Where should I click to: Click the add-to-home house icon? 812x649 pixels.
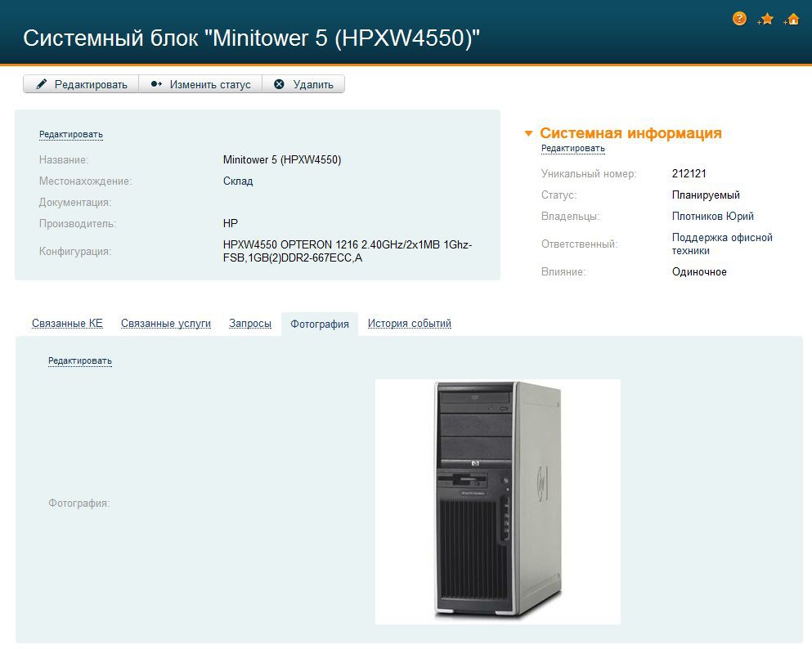(x=792, y=19)
